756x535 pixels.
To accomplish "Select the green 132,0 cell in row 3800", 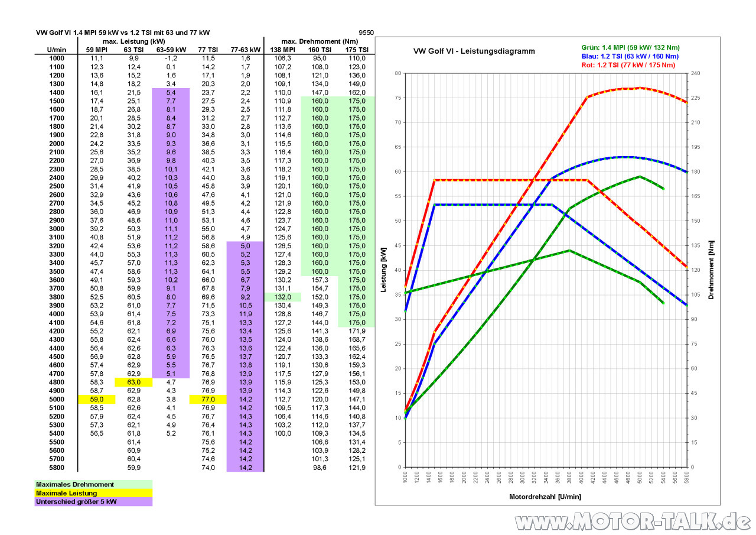I will pyautogui.click(x=283, y=297).
